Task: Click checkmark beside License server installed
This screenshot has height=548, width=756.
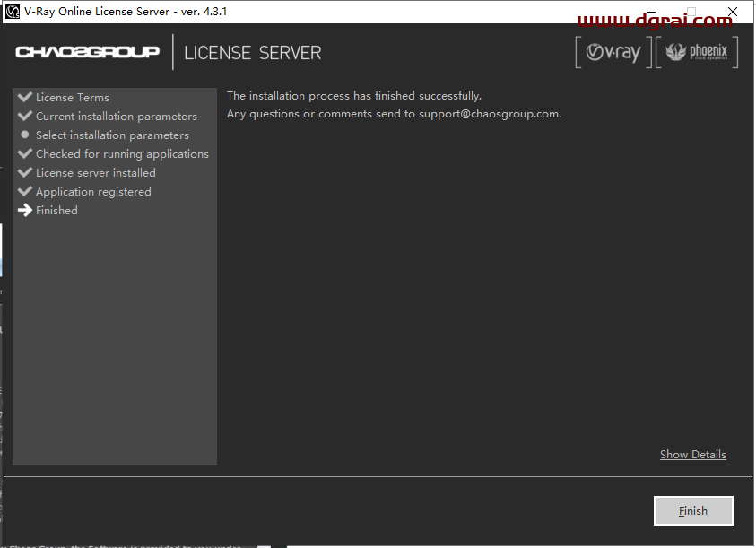Action: pyautogui.click(x=24, y=172)
